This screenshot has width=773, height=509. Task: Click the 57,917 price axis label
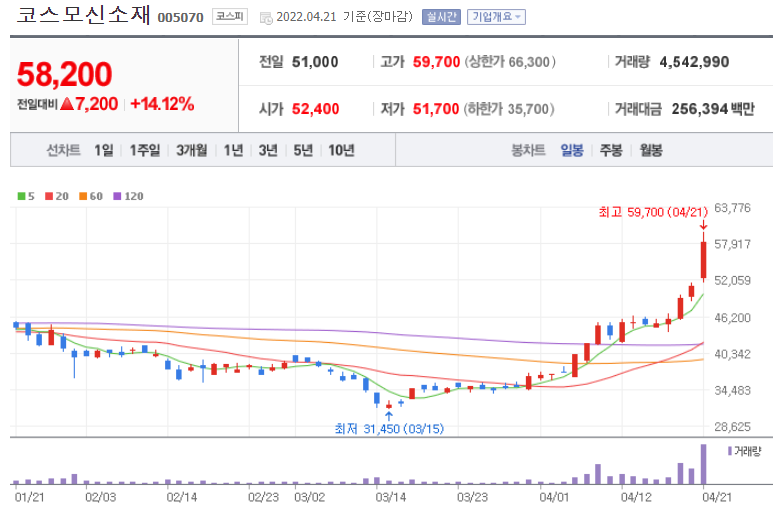click(x=733, y=244)
